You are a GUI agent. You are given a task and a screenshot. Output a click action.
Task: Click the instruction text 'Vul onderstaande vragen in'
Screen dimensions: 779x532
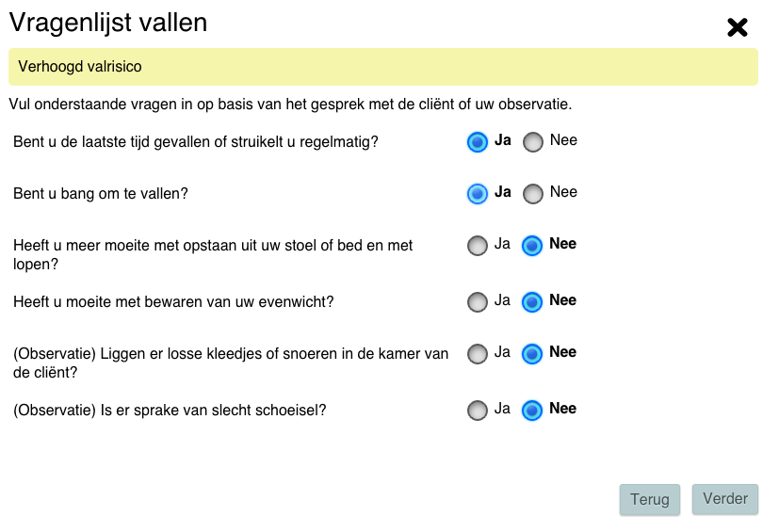coord(290,104)
